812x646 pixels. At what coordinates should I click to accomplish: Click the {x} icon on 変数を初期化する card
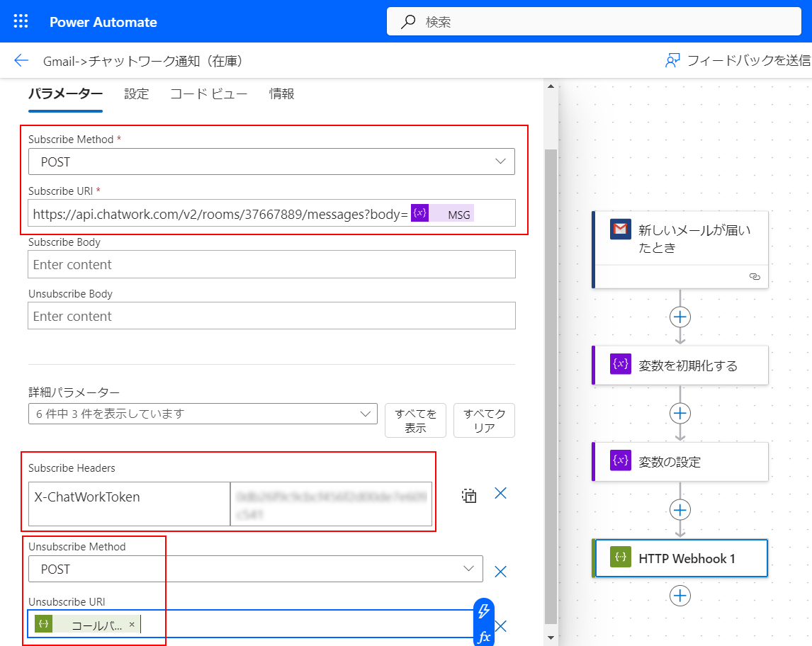tap(619, 364)
